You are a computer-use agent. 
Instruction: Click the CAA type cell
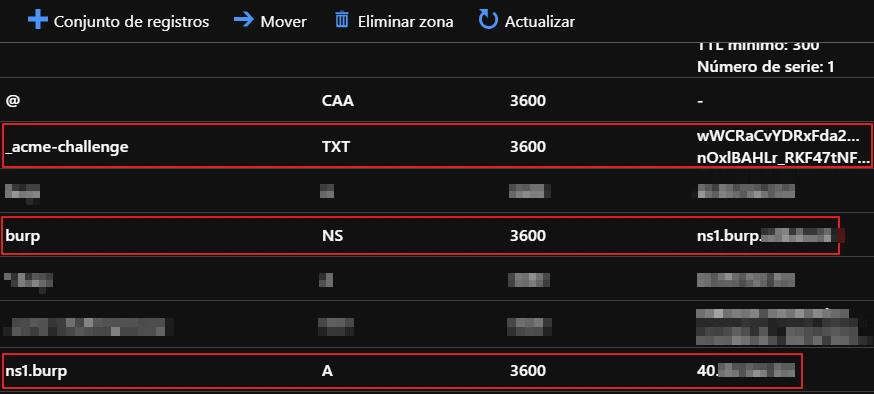point(338,101)
